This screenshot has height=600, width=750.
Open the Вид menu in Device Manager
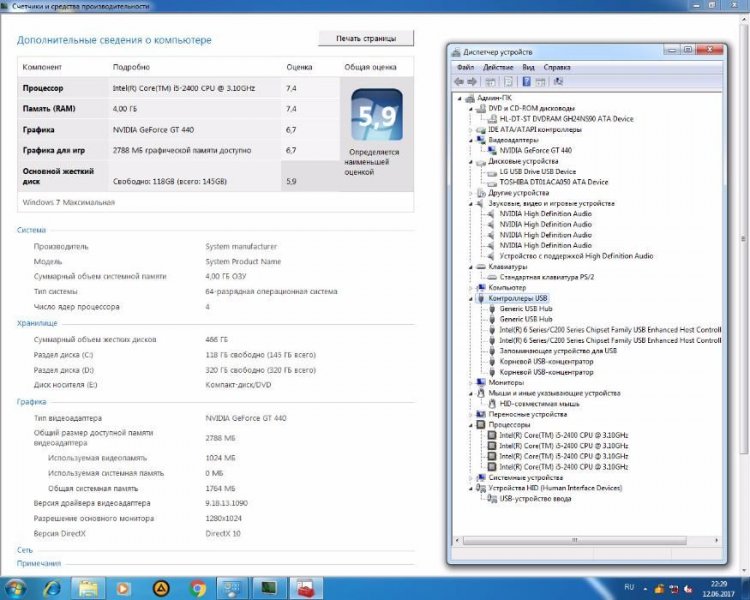[x=528, y=67]
